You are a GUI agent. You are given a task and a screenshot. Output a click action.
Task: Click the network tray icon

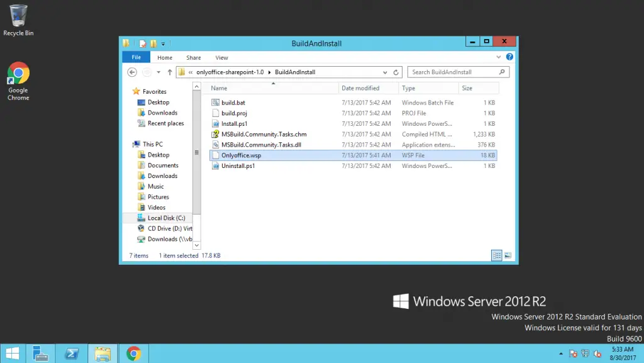coord(586,354)
